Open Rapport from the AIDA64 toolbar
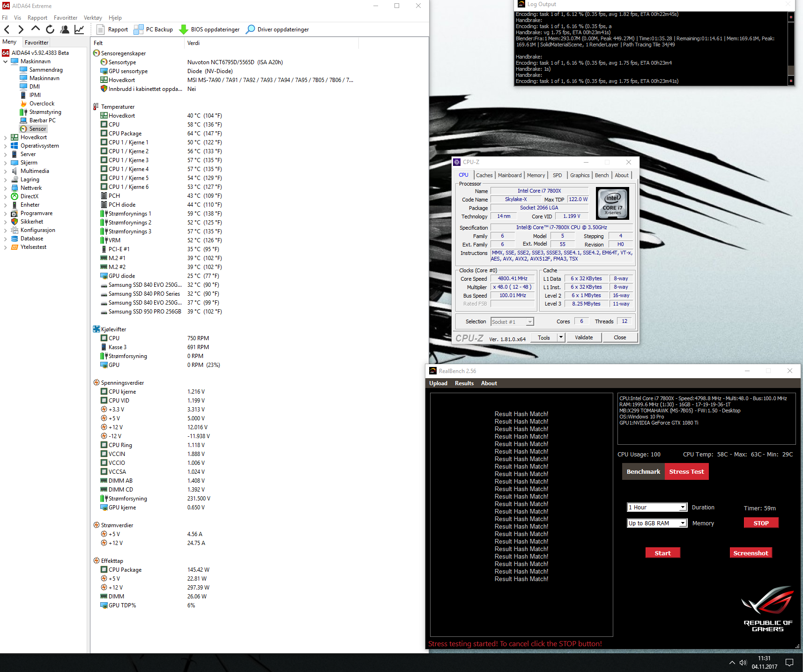The height and width of the screenshot is (672, 803). (x=112, y=30)
